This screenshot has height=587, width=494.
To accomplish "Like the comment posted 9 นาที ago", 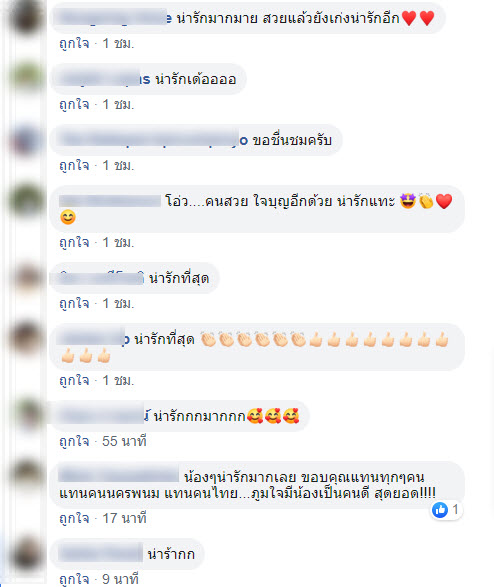I will pos(74,579).
